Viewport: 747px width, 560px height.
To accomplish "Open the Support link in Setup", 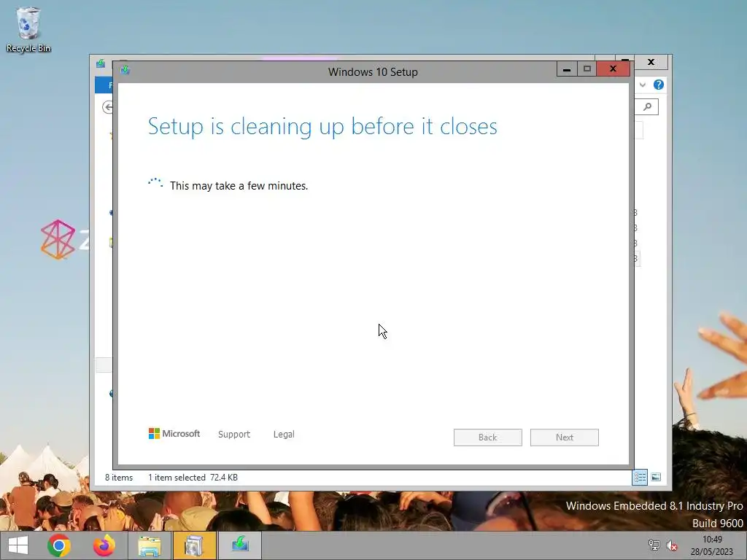I will click(x=234, y=435).
